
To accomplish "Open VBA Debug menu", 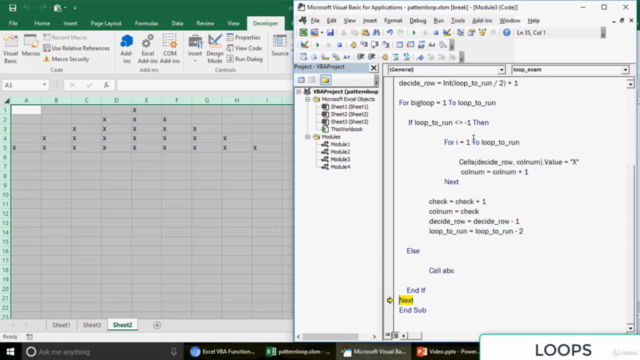I will tap(418, 20).
